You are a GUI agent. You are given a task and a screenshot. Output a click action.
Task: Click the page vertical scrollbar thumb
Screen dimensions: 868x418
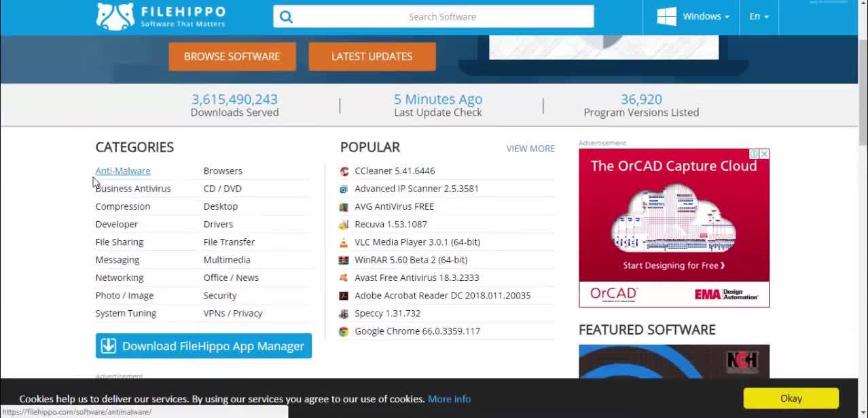(x=863, y=92)
